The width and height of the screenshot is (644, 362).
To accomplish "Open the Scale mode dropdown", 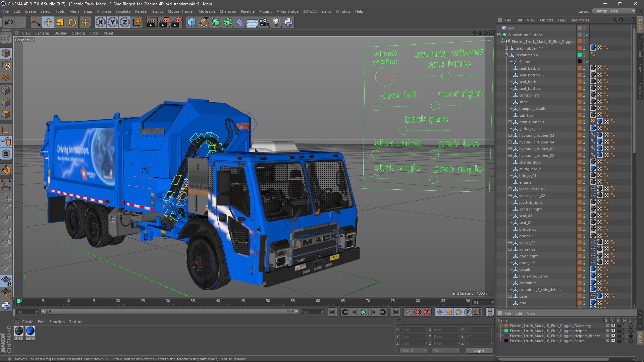I will [446, 351].
